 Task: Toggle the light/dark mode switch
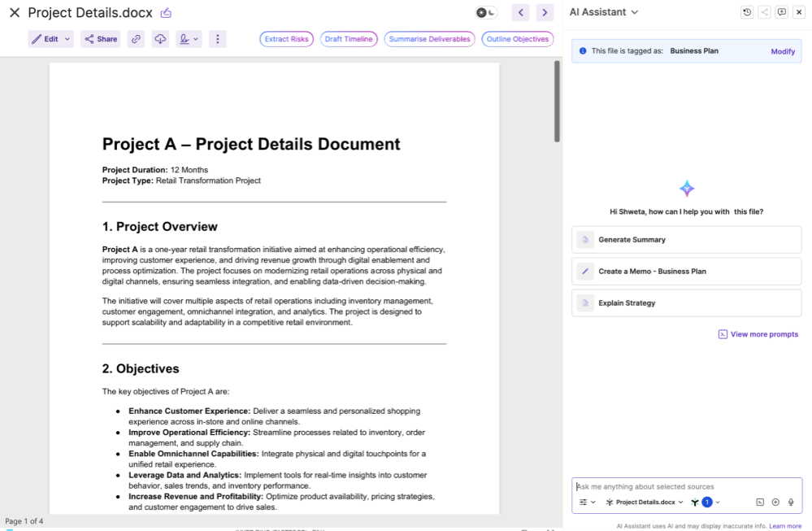(486, 12)
